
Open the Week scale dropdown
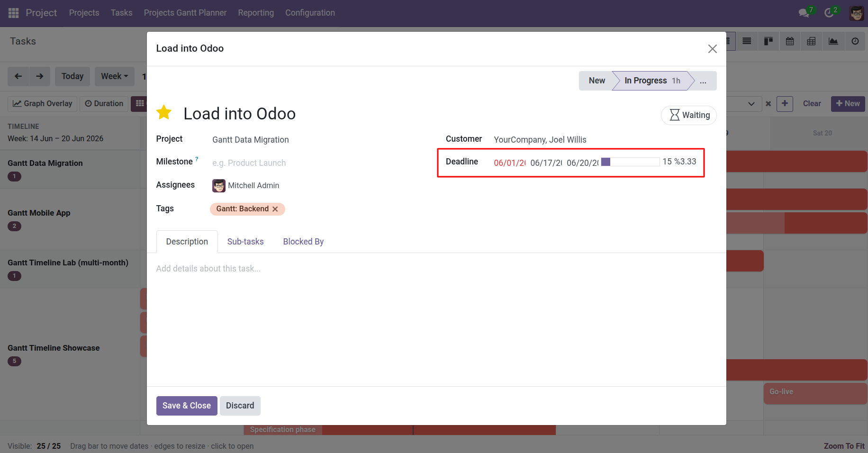(x=114, y=76)
